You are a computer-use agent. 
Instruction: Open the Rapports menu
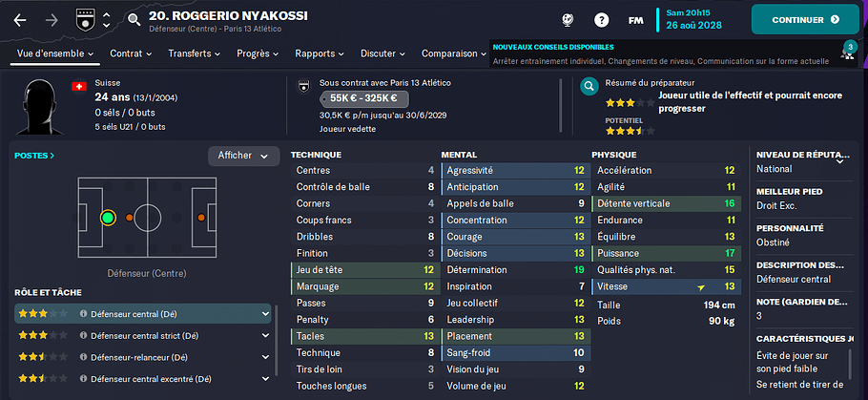click(x=320, y=53)
